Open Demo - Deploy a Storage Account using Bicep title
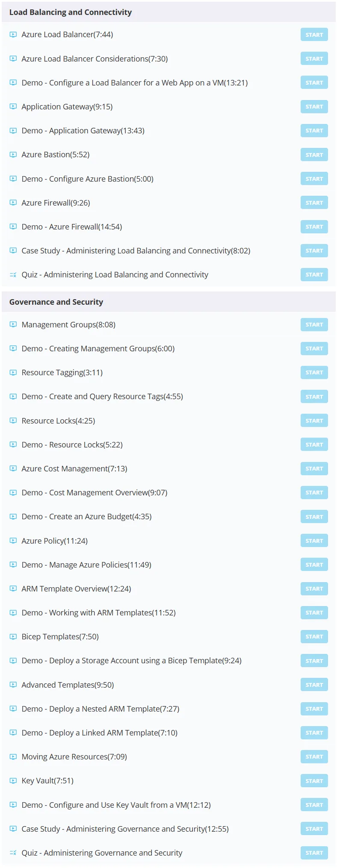The width and height of the screenshot is (337, 868). coord(132,661)
